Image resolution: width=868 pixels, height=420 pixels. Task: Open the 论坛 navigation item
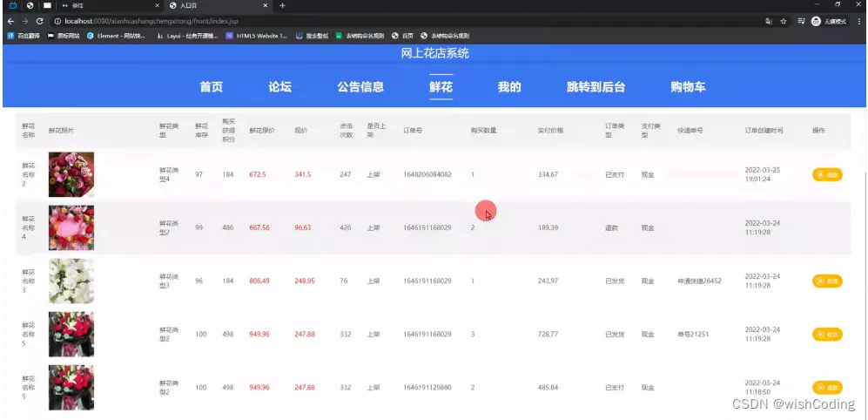pos(280,87)
